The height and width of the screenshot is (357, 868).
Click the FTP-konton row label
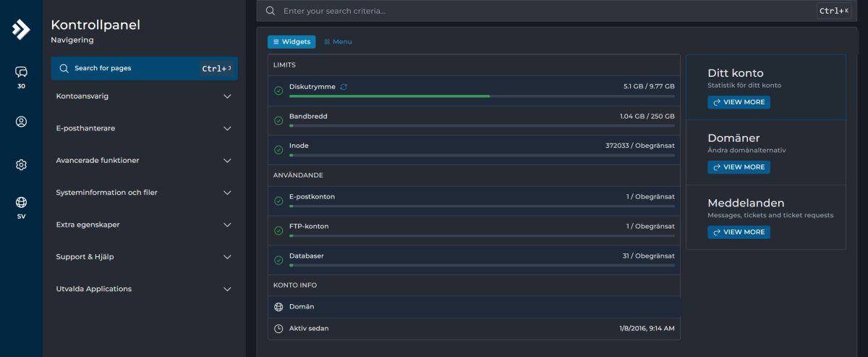tap(309, 227)
